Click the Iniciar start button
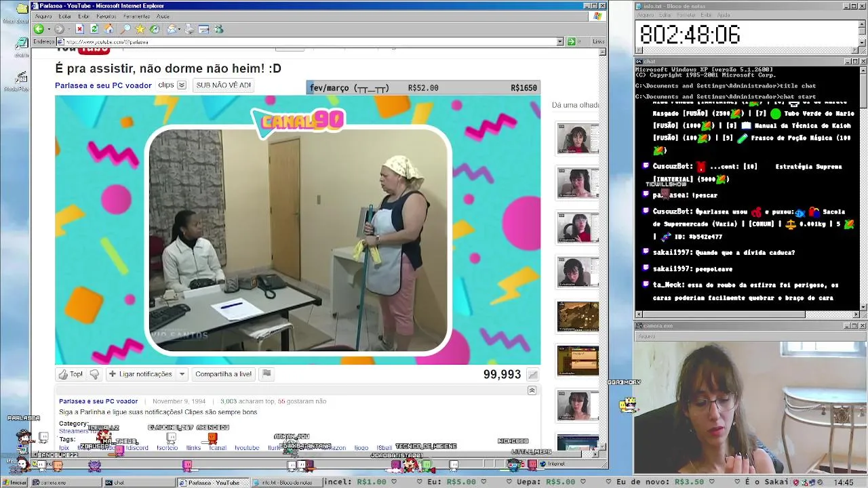Image resolution: width=868 pixels, height=488 pixels. [x=14, y=483]
